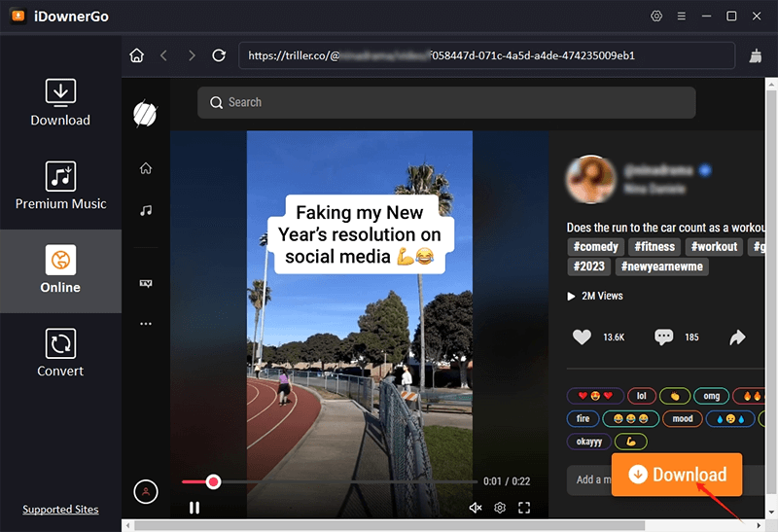778x532 pixels.
Task: Select the Online tab in sidebar
Action: (x=60, y=270)
